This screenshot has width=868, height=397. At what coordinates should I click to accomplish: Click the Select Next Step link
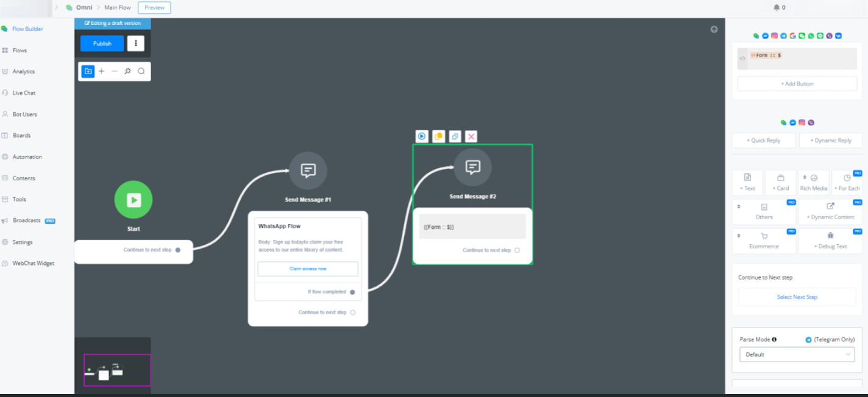(x=797, y=297)
